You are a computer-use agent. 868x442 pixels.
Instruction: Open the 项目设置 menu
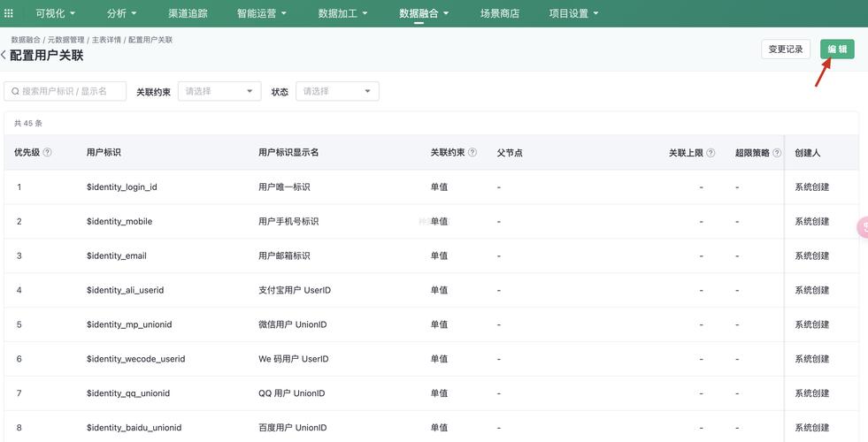point(573,13)
